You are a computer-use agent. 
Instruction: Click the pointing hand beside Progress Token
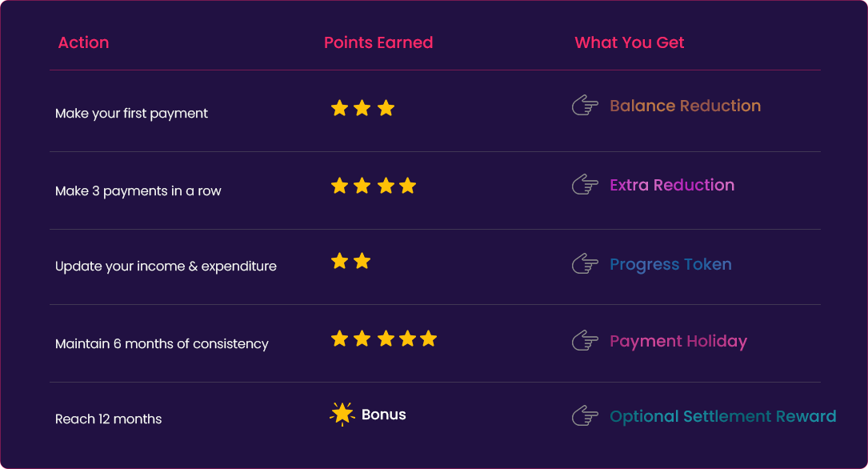click(586, 264)
